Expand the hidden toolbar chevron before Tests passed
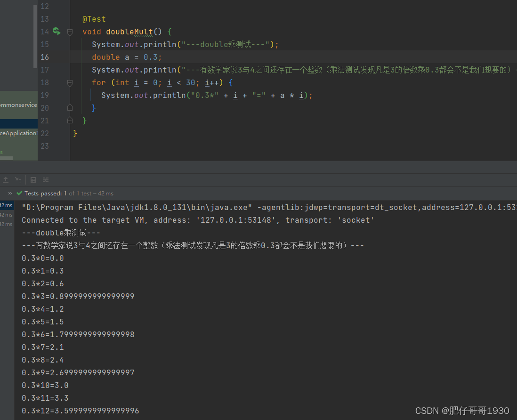 (x=10, y=193)
